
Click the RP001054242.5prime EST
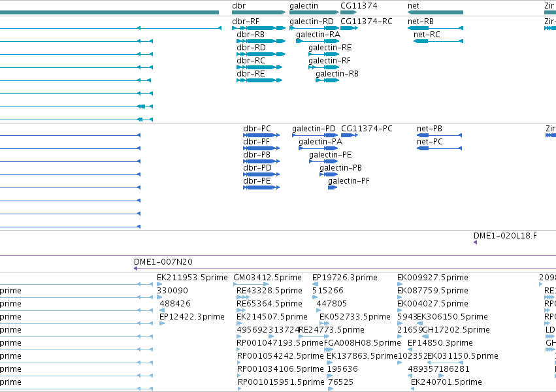point(238,363)
